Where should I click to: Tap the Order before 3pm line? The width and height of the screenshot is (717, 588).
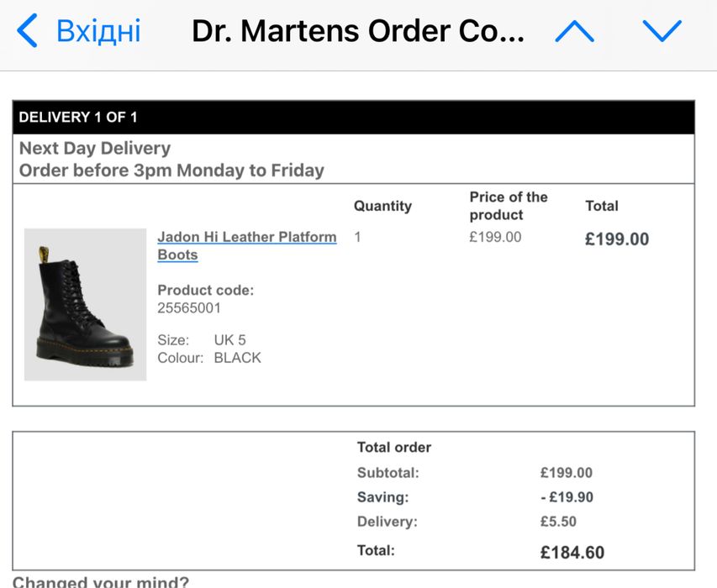pyautogui.click(x=171, y=171)
